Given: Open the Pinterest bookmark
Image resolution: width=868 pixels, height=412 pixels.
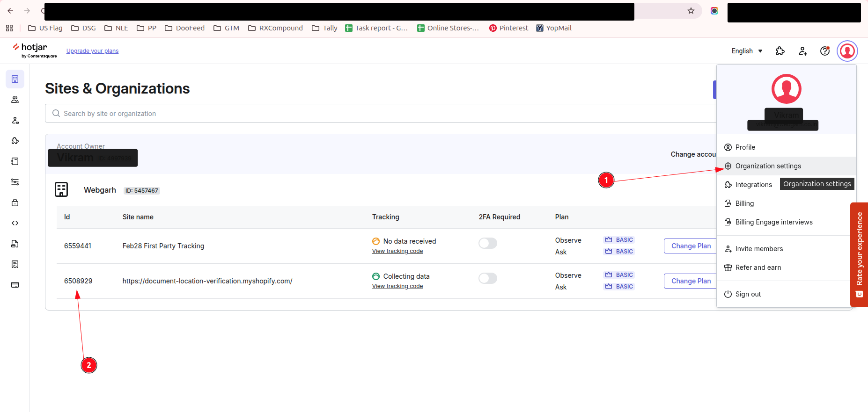Looking at the screenshot, I should pos(508,28).
